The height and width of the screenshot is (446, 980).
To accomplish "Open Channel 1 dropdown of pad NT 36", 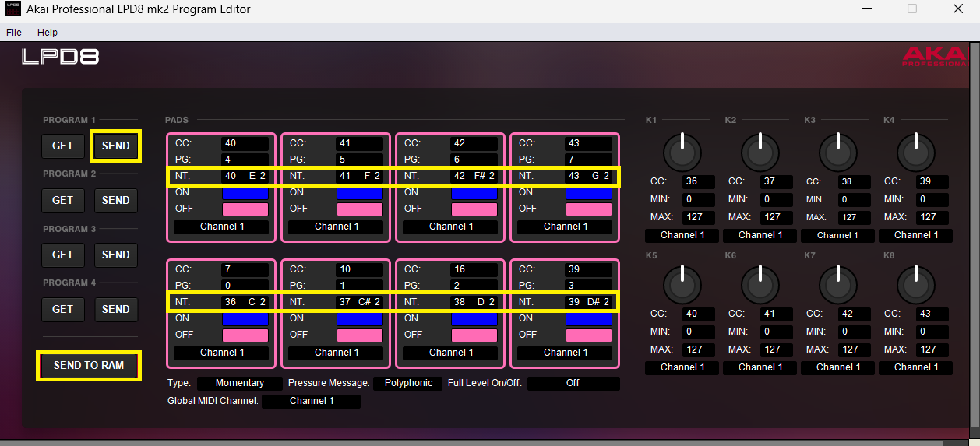I will click(x=221, y=353).
